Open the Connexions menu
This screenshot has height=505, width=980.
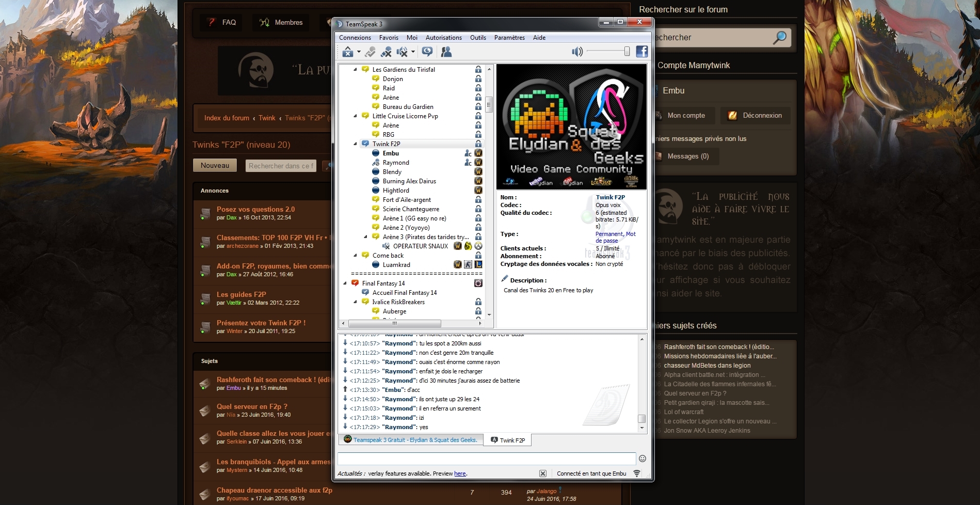pos(355,38)
